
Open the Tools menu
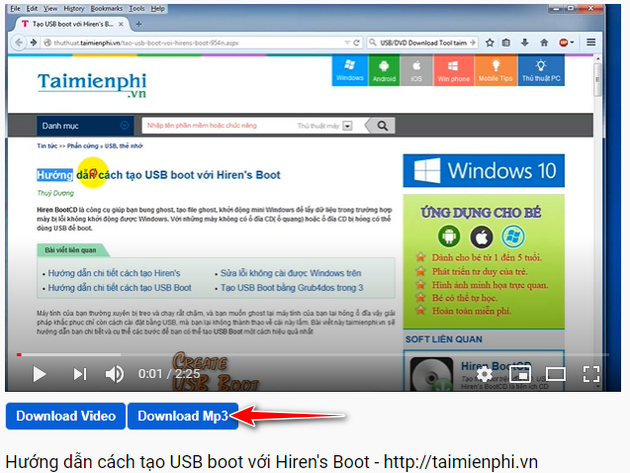(x=137, y=8)
